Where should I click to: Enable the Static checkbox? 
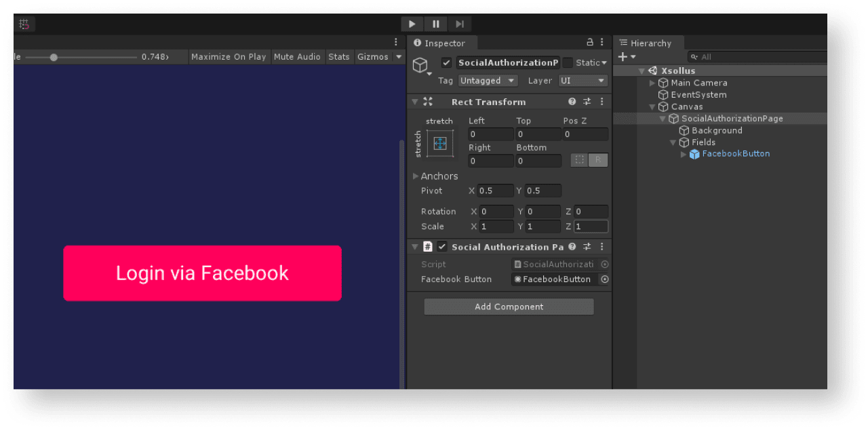tap(568, 62)
